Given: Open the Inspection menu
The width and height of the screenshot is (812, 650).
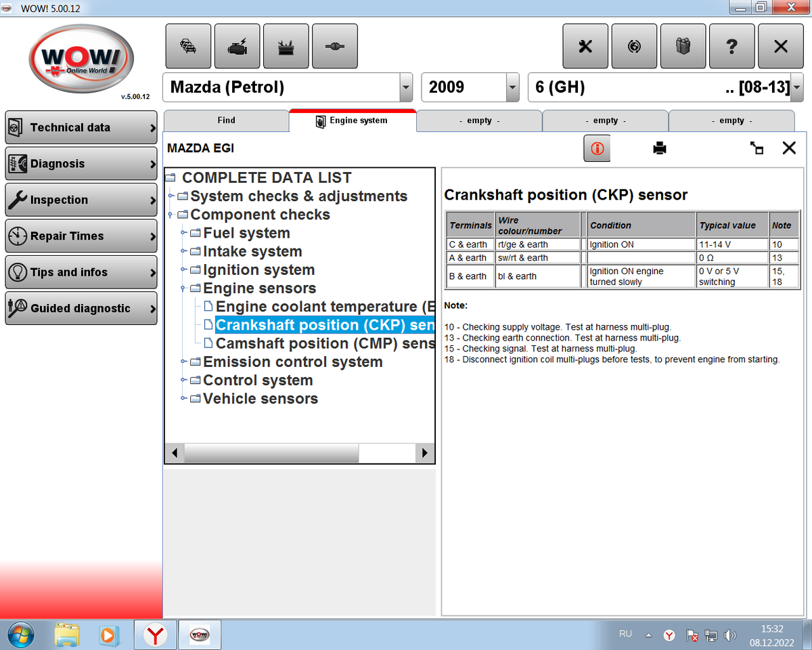Looking at the screenshot, I should (81, 200).
